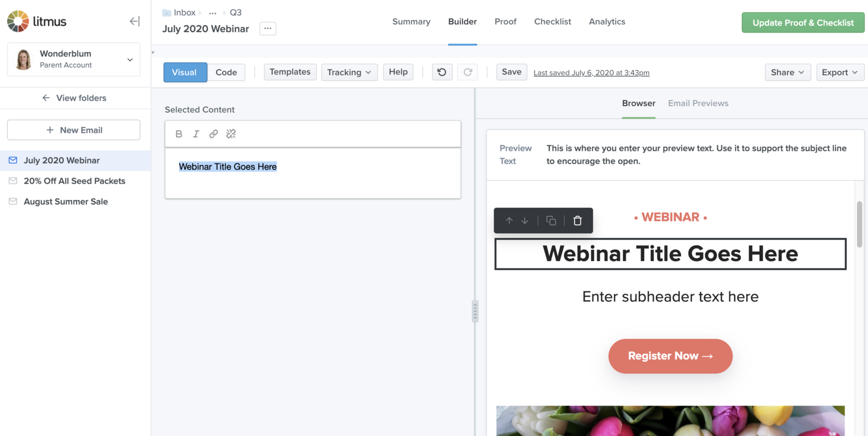Click the preview text description
868x436 pixels.
697,155
